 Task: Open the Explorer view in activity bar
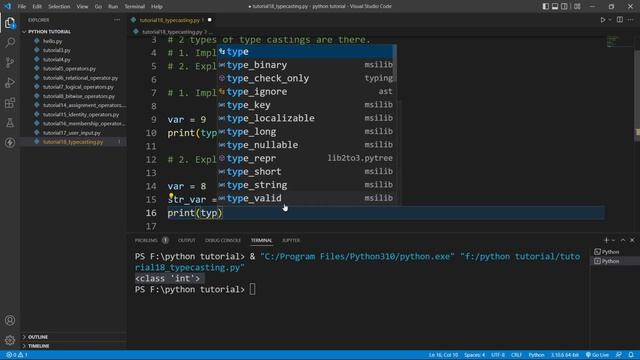coord(10,23)
